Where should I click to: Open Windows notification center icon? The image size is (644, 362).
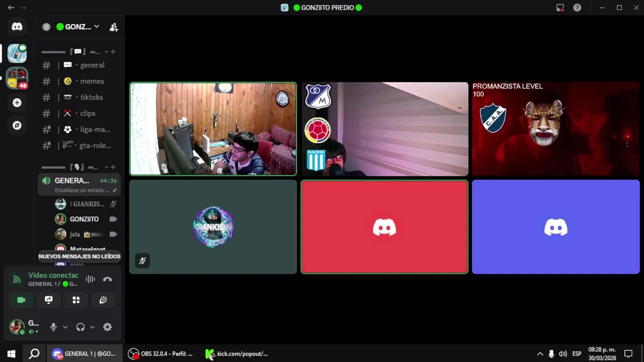tap(628, 354)
